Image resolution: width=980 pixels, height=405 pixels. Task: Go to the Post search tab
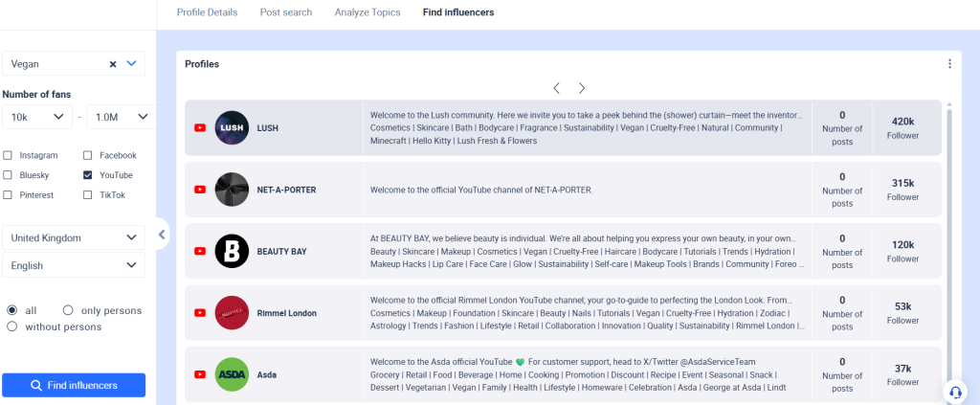[x=286, y=12]
